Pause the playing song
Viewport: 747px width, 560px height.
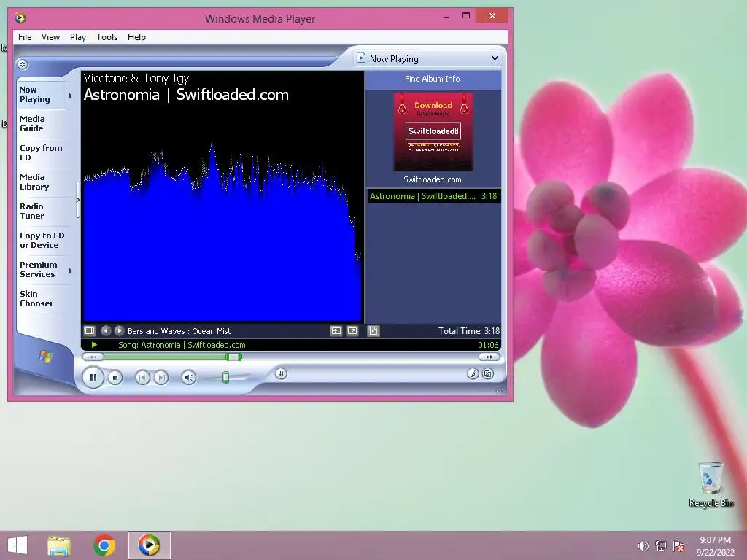[93, 378]
